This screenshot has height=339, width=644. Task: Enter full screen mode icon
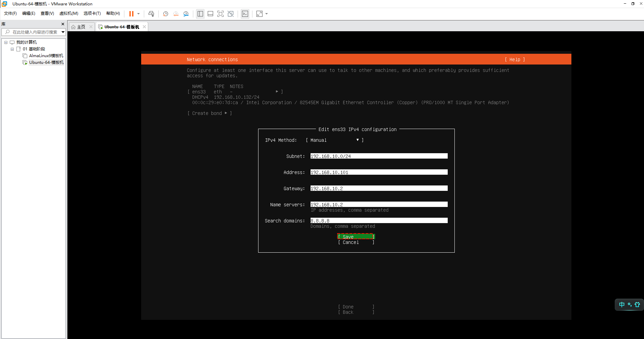(220, 14)
